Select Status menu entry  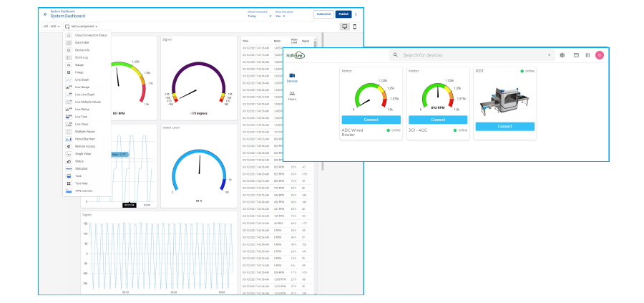click(87, 161)
